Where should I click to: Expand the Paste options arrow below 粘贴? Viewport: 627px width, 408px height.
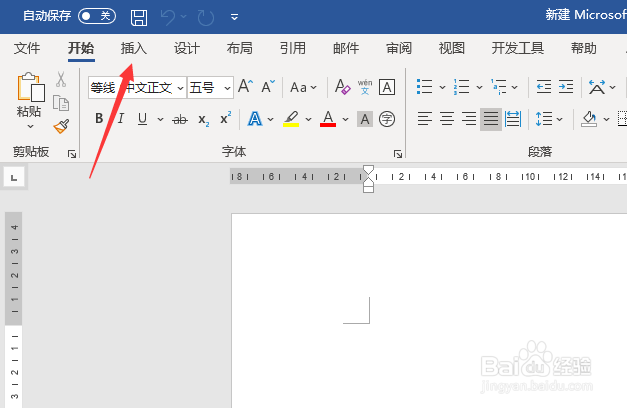(x=30, y=126)
